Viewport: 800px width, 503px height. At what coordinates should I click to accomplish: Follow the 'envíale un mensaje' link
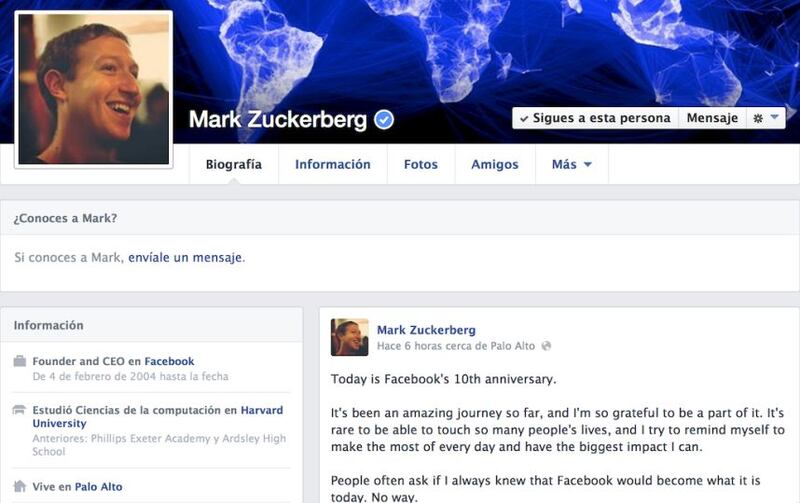[185, 258]
